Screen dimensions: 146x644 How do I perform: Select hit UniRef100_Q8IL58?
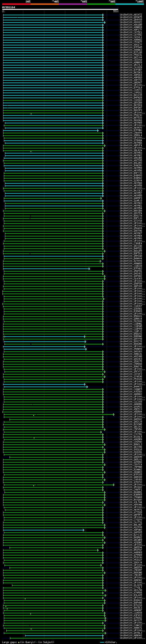[131, 590]
